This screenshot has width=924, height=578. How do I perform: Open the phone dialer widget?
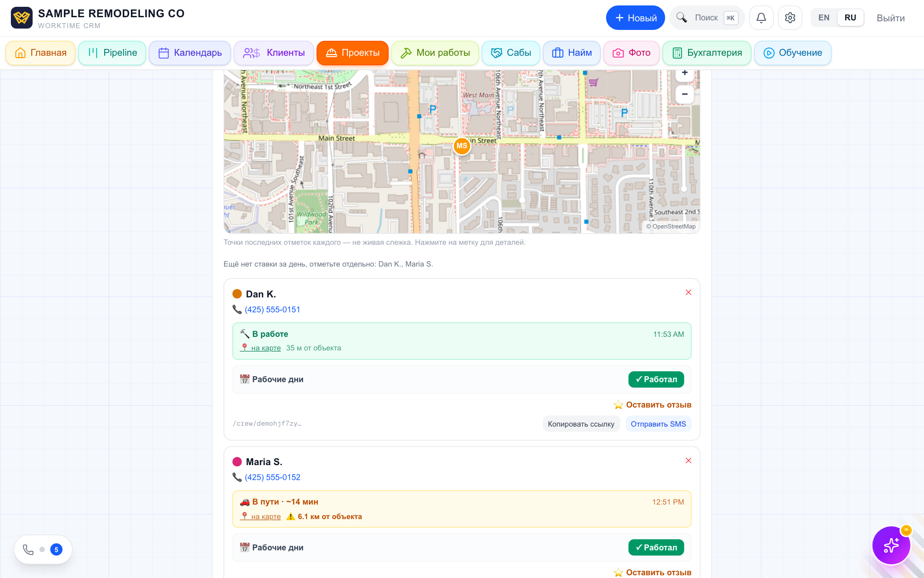43,549
